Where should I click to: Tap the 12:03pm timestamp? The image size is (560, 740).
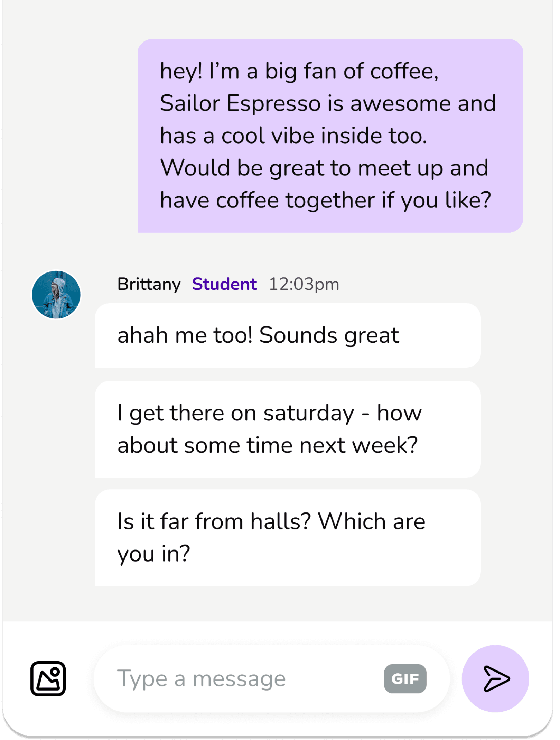coord(304,285)
